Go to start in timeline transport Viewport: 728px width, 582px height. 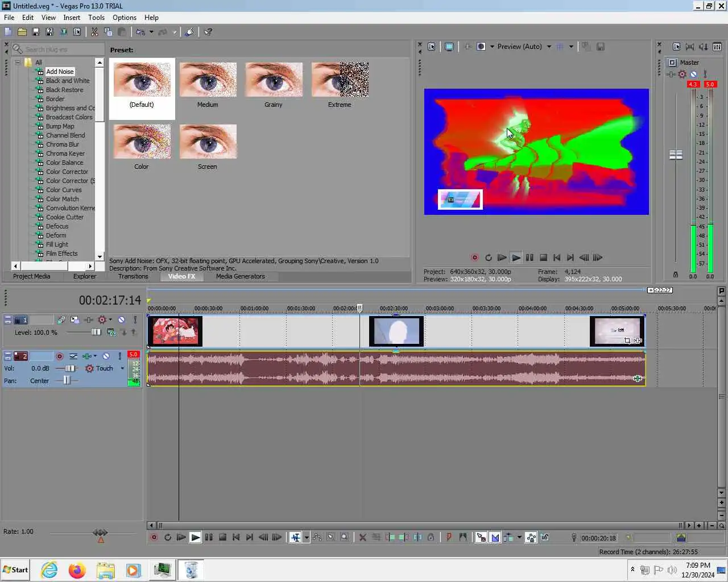(236, 537)
